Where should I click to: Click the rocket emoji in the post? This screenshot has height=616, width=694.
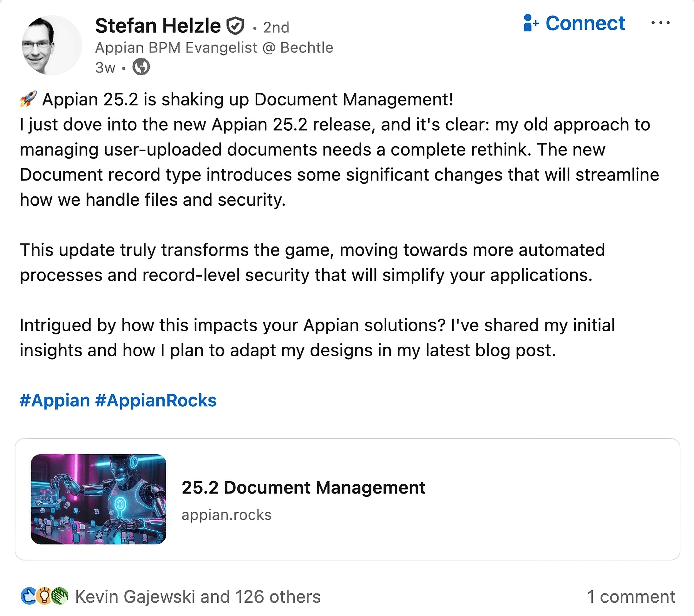(x=28, y=99)
